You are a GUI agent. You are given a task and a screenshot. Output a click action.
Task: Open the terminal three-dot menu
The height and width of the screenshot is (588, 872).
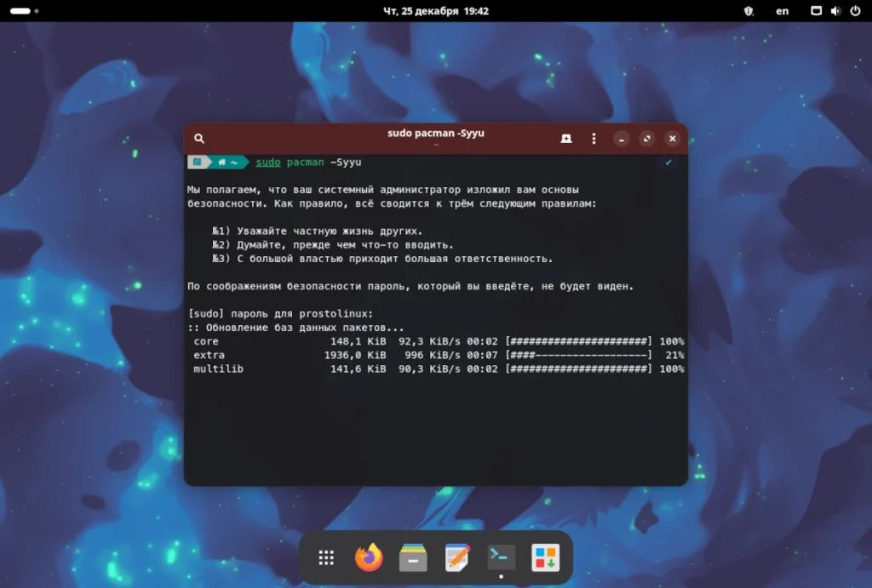pos(594,139)
